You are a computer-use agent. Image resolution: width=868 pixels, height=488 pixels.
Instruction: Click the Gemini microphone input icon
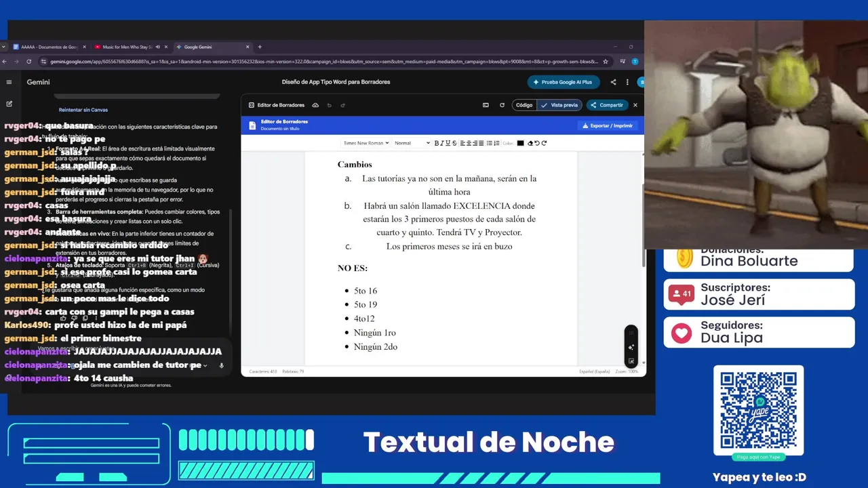221,365
